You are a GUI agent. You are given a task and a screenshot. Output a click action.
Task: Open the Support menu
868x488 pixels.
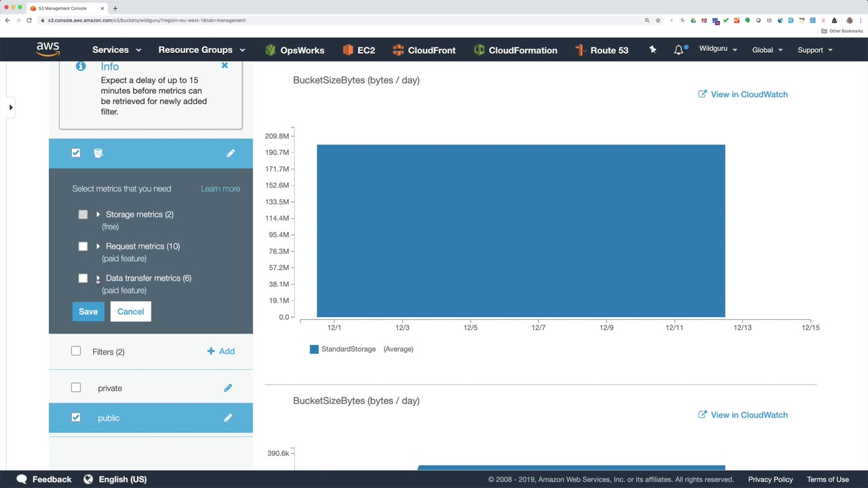815,49
